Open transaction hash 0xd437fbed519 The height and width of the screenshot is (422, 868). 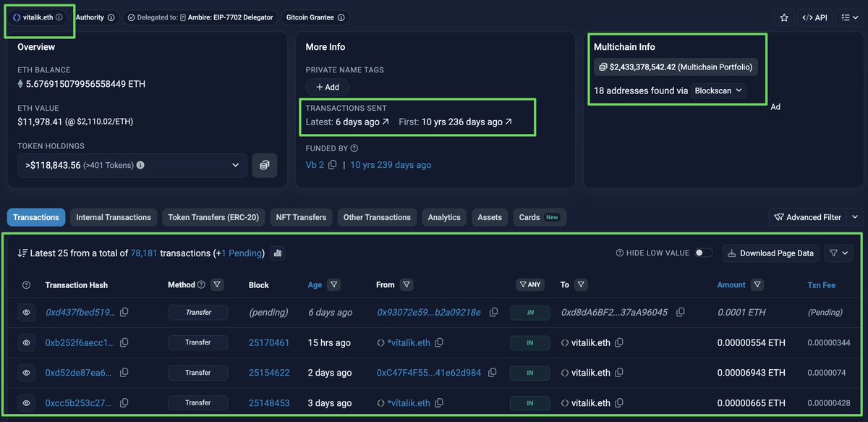click(80, 312)
